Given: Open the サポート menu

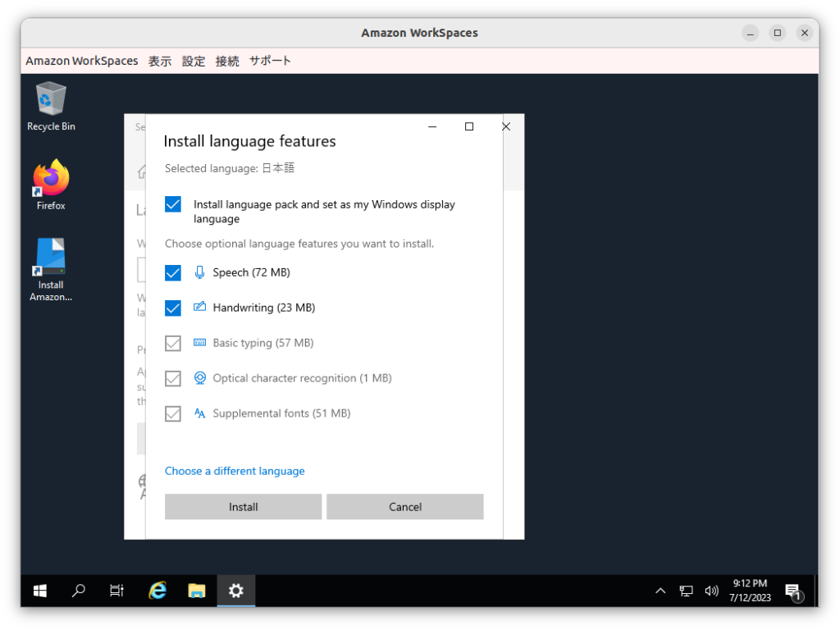Looking at the screenshot, I should [x=270, y=60].
